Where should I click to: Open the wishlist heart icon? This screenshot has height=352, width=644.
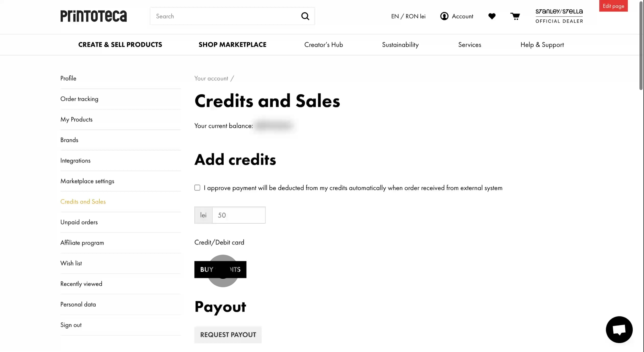(x=492, y=16)
